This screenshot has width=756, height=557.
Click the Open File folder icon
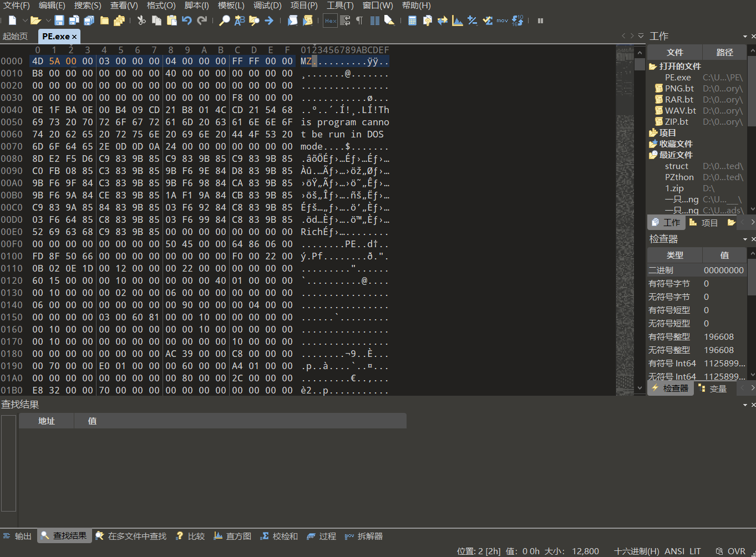point(35,21)
